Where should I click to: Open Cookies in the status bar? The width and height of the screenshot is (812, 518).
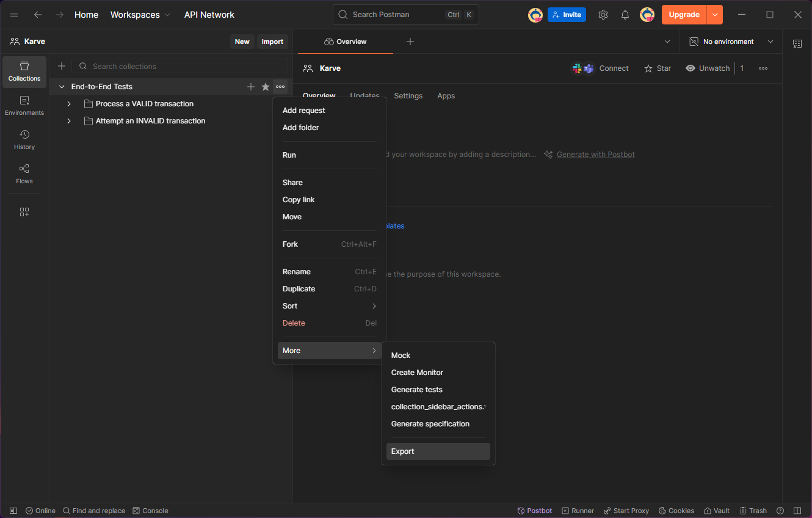pos(676,511)
